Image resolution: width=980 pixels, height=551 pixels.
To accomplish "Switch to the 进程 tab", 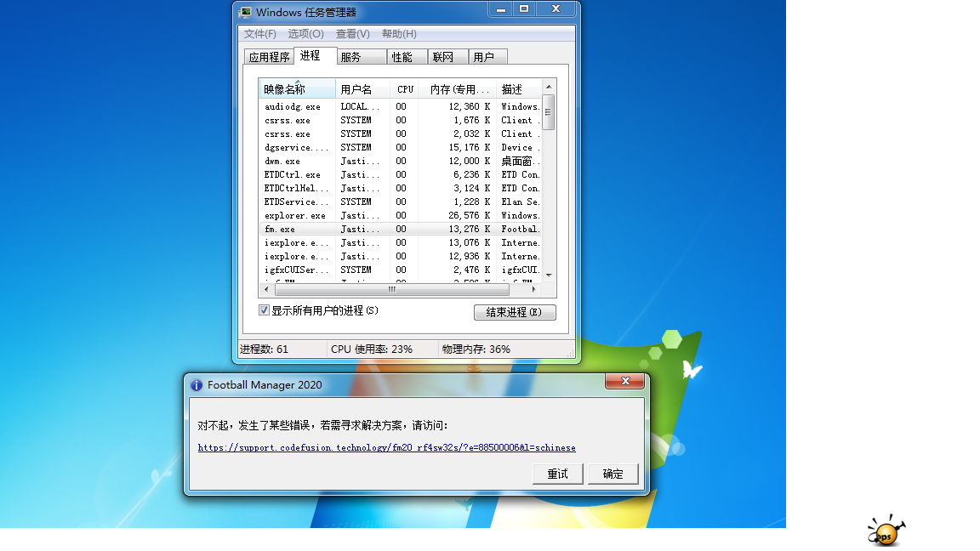I will click(315, 55).
